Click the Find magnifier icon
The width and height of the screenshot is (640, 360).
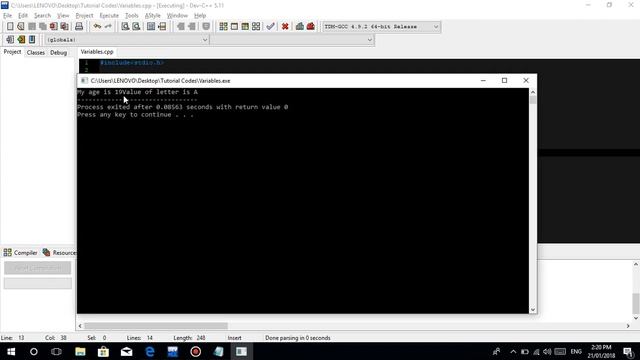125,27
